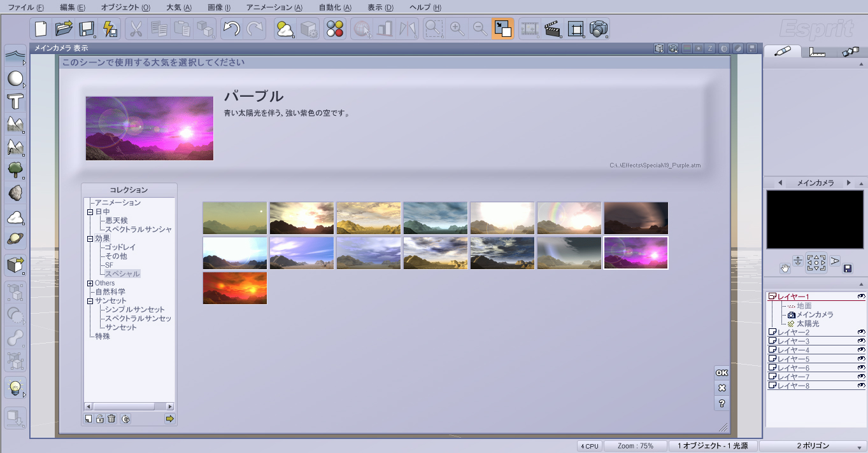Confirm atmosphere selection with OK button
The width and height of the screenshot is (868, 453).
click(x=722, y=373)
